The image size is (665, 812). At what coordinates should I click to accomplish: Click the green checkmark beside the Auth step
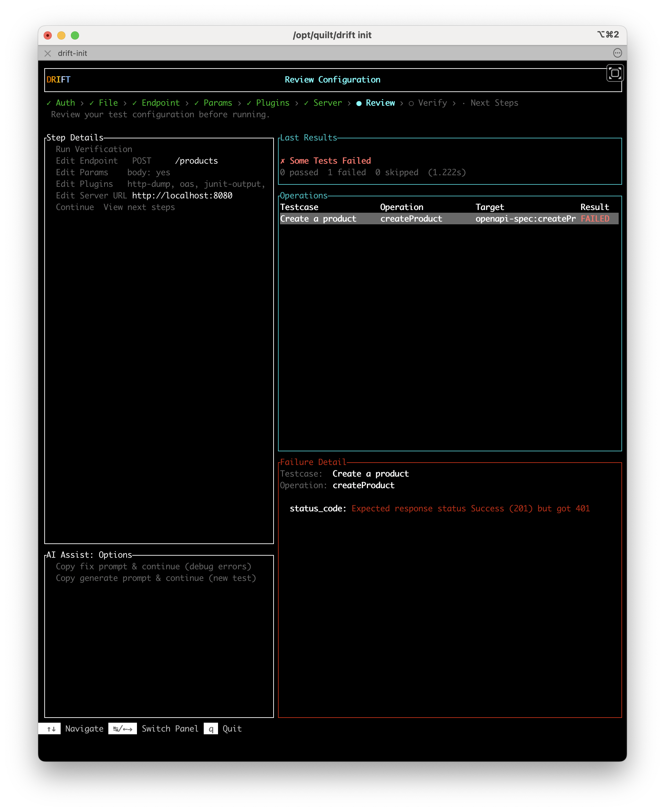pyautogui.click(x=48, y=103)
